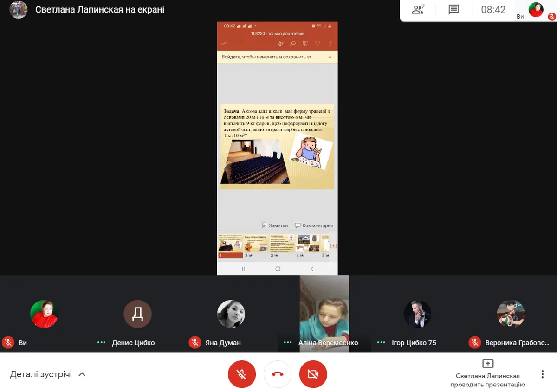Tap the search magnifier icon in PowerPoint
The width and height of the screenshot is (557, 392).
tap(293, 44)
